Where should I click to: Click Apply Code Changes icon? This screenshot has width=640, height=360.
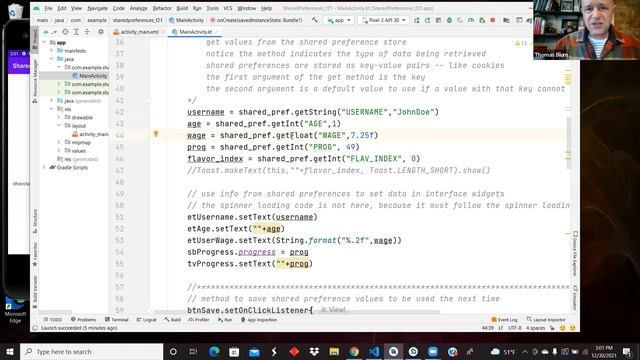tap(438, 20)
